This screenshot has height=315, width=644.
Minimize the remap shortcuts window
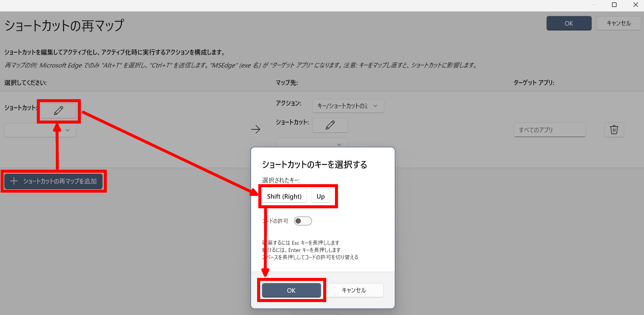pyautogui.click(x=593, y=5)
